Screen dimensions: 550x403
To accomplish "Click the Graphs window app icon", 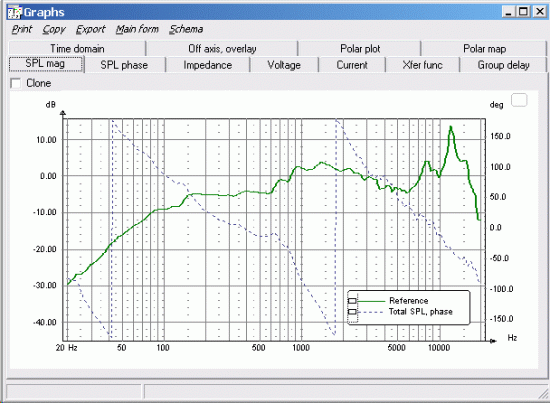I will (15, 13).
